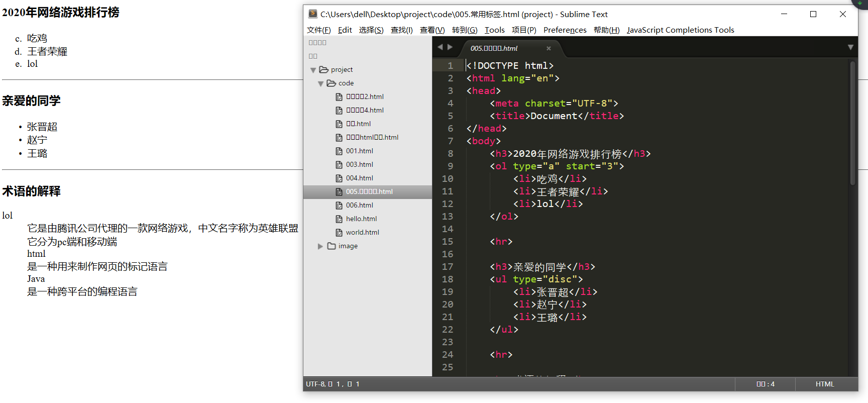Viewport: 868px width, 403px height.
Task: Open the Edit menu
Action: point(345,30)
